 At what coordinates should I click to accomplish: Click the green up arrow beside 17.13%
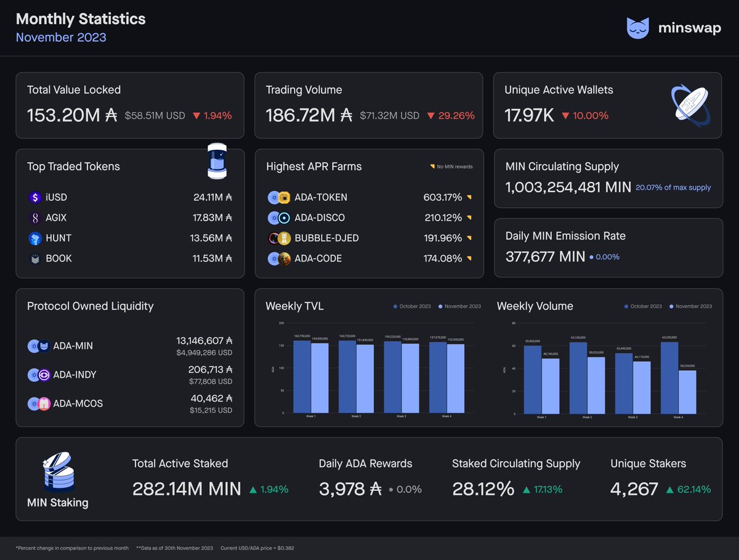pos(527,490)
